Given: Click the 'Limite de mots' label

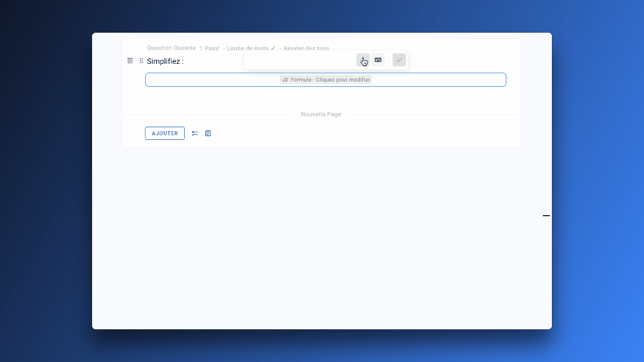Looking at the screenshot, I should coord(247,48).
